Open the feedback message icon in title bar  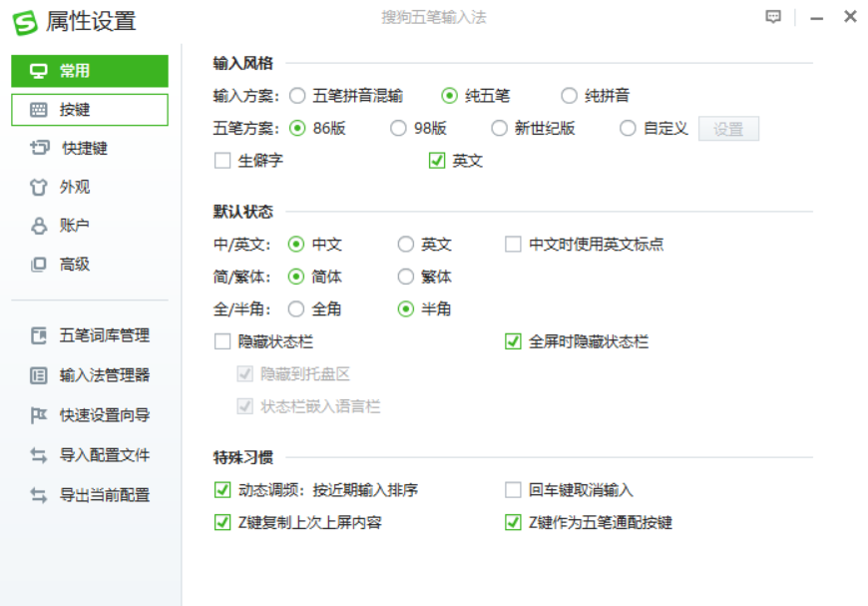coord(773,17)
